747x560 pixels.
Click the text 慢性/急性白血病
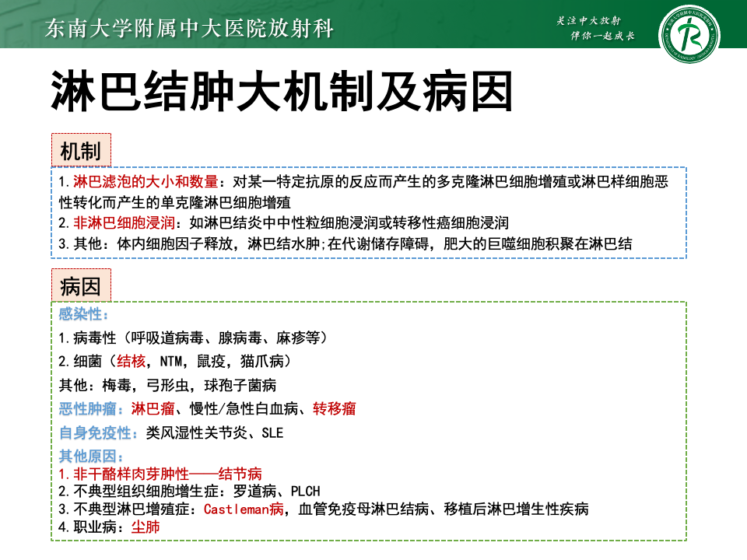tap(244, 408)
